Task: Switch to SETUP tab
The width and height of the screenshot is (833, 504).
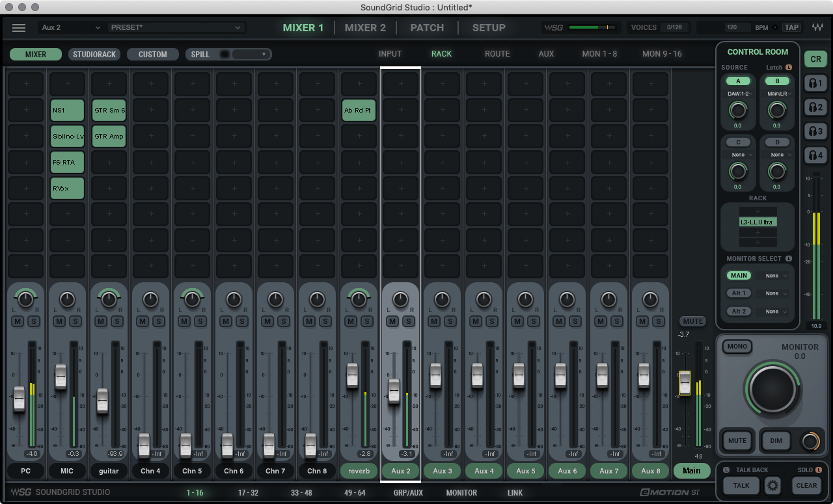Action: (x=489, y=27)
